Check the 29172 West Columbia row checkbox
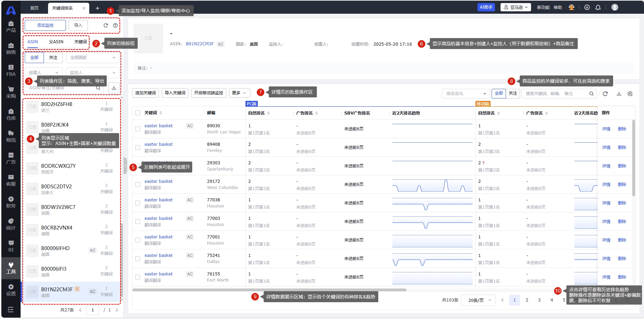644x319 pixels. point(138,185)
